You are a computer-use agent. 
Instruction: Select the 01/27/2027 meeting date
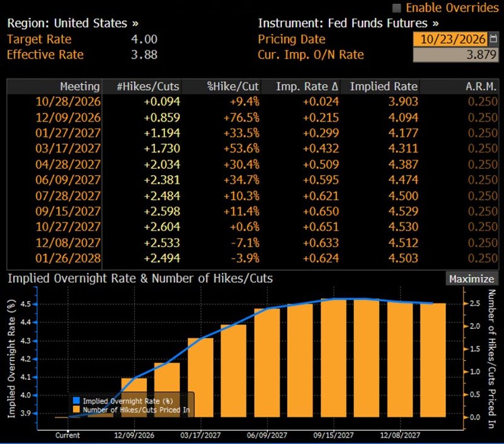coord(68,133)
